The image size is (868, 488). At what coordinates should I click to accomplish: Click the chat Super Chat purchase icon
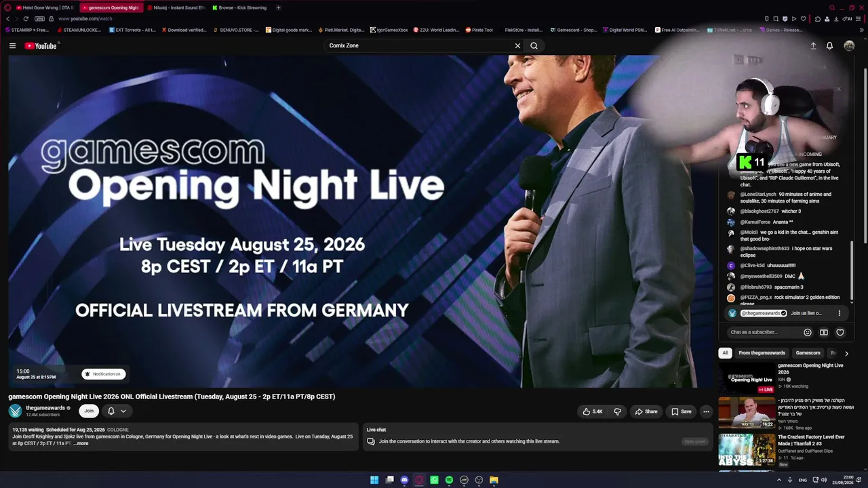(824, 332)
